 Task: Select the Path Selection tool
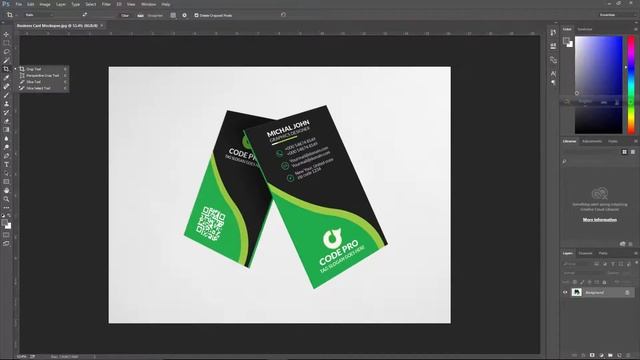point(6,173)
